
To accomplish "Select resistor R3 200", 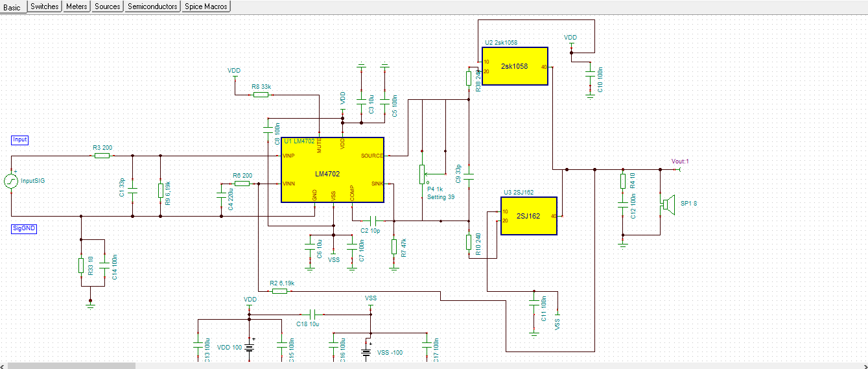I will (x=102, y=156).
